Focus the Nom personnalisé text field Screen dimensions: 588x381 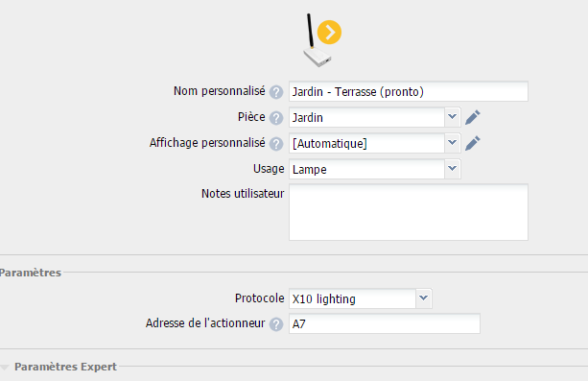pos(409,91)
